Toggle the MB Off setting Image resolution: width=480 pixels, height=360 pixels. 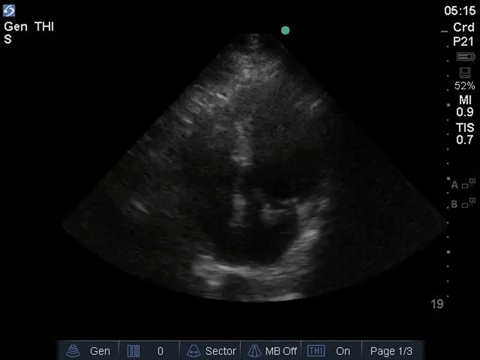point(281,351)
